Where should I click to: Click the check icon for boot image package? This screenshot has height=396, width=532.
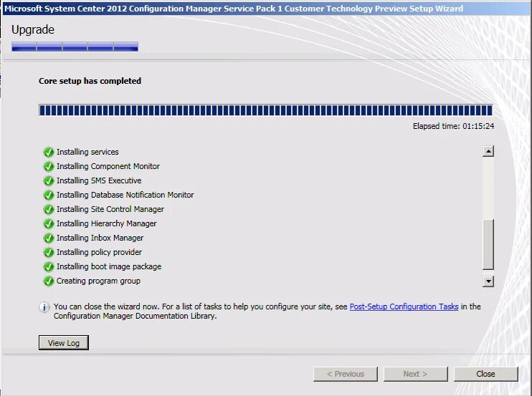pyautogui.click(x=49, y=266)
